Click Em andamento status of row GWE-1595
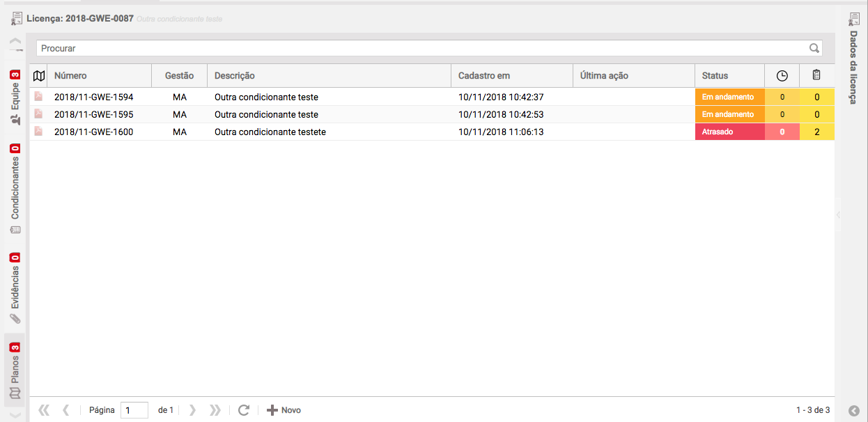This screenshot has height=422, width=868. pos(729,114)
